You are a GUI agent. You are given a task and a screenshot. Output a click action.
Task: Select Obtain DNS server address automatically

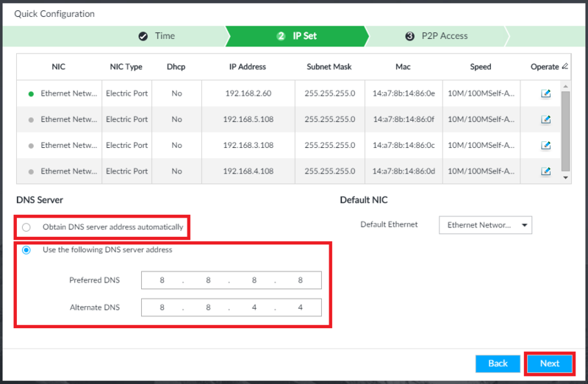click(26, 227)
